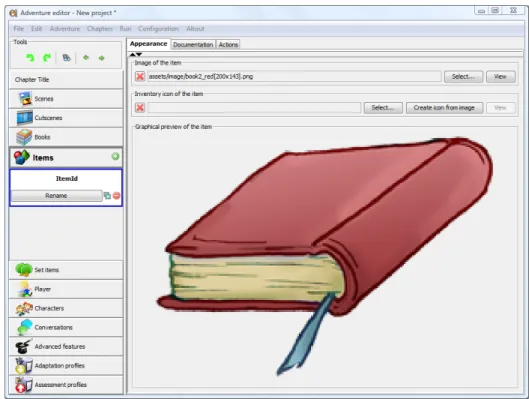The width and height of the screenshot is (529, 399).
Task: Click View for image of the item
Action: 501,77
